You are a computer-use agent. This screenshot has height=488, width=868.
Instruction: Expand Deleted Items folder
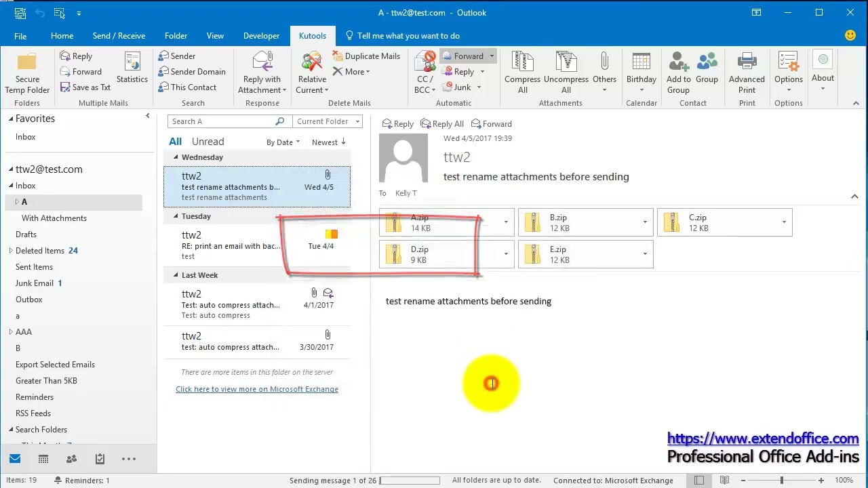pos(11,251)
